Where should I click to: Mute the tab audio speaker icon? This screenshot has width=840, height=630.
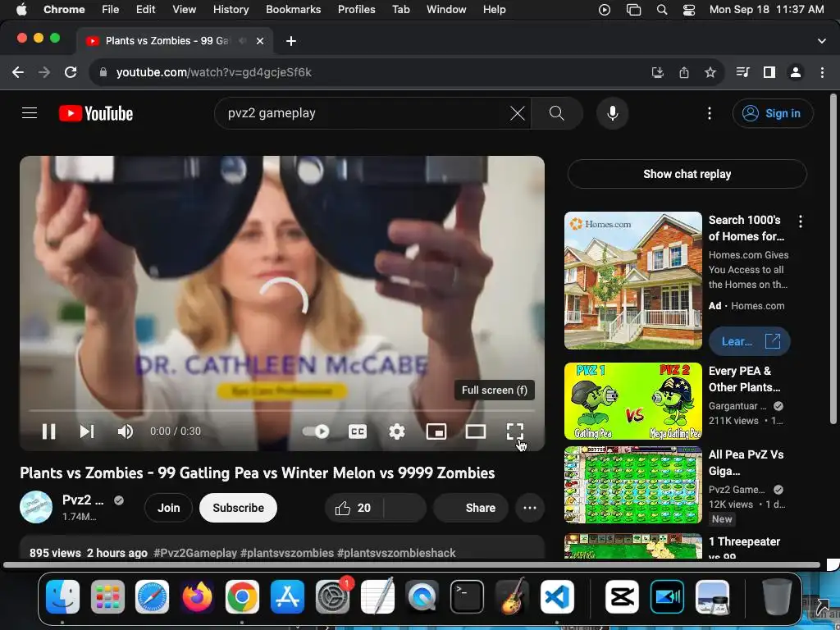pos(242,41)
